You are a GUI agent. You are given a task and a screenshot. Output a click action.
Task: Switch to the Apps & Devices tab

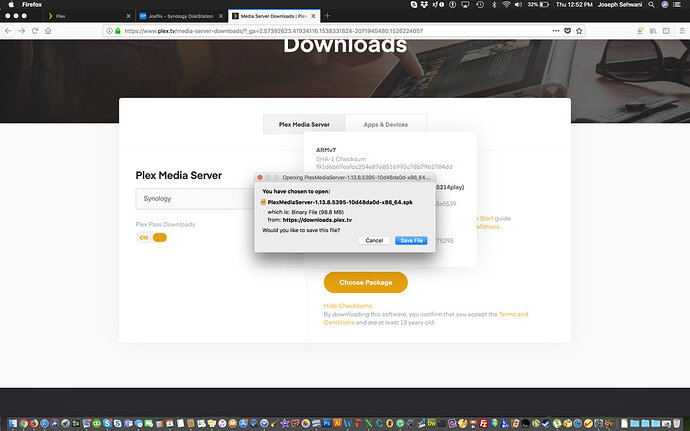(x=385, y=125)
